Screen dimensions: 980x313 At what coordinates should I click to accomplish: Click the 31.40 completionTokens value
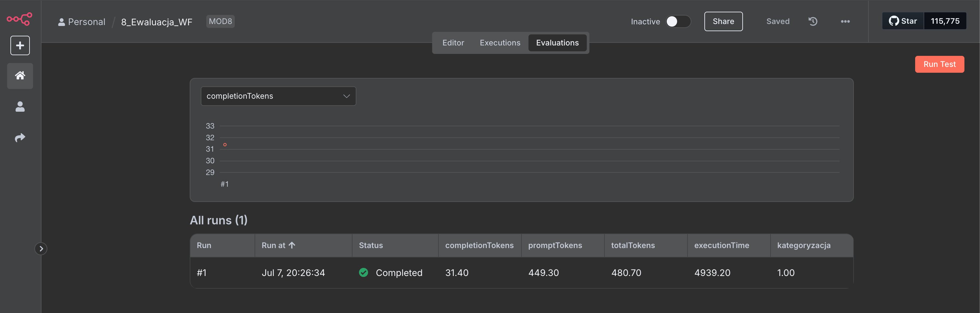click(457, 273)
